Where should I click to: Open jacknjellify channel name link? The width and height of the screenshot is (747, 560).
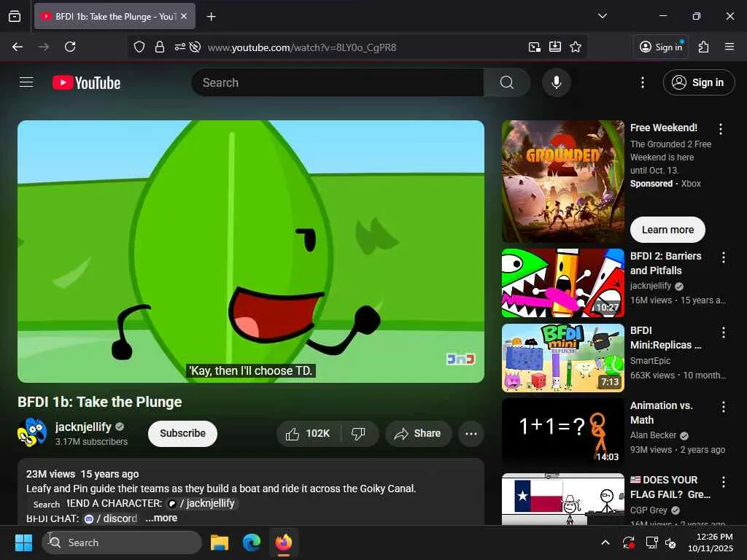(83, 427)
